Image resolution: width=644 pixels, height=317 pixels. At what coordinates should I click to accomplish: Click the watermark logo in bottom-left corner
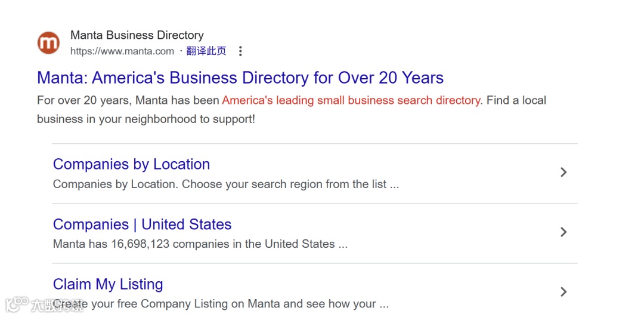[x=17, y=304]
